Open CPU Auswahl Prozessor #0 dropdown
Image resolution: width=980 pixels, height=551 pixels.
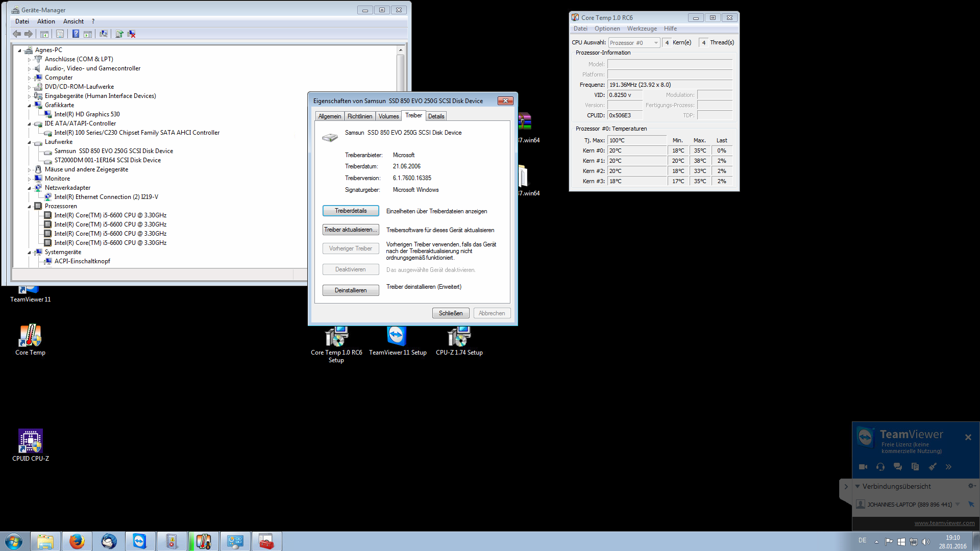coord(634,43)
